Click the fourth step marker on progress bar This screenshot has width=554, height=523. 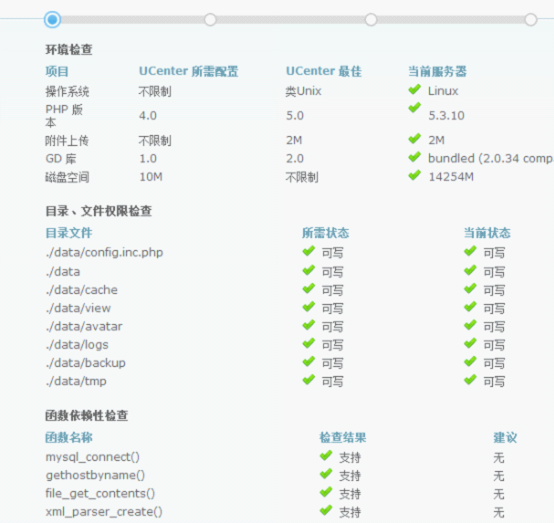point(531,19)
